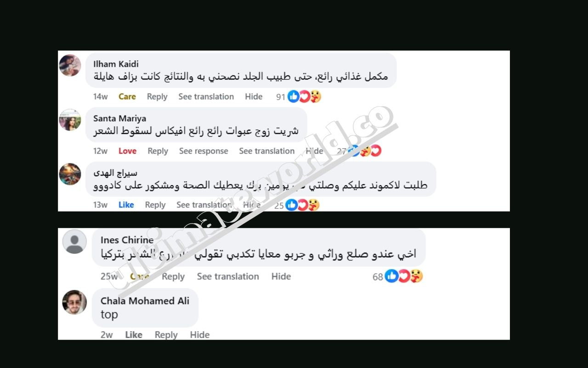Expand See response under Santa Mariya's comment

tap(204, 151)
